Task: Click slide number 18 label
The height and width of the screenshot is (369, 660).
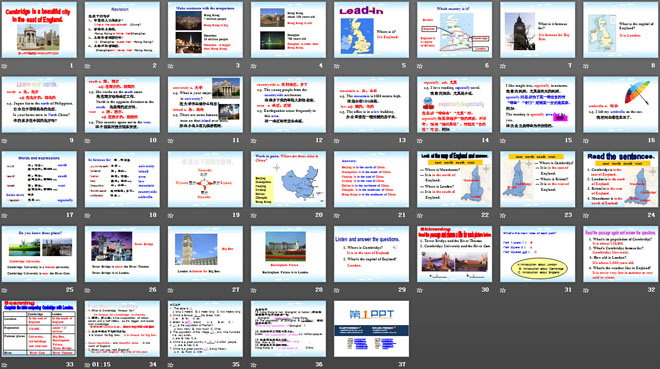Action: (x=153, y=215)
